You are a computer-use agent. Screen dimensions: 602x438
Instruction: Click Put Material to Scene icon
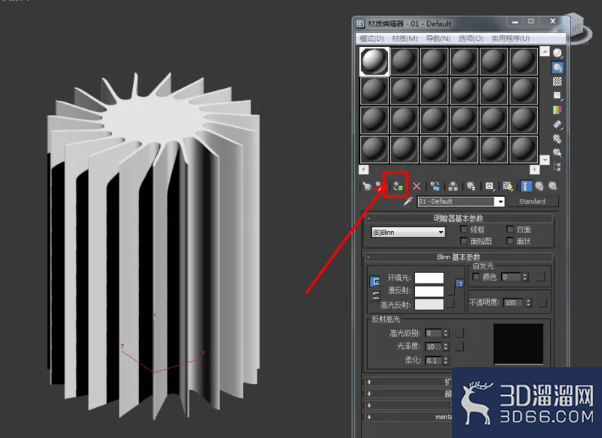379,186
